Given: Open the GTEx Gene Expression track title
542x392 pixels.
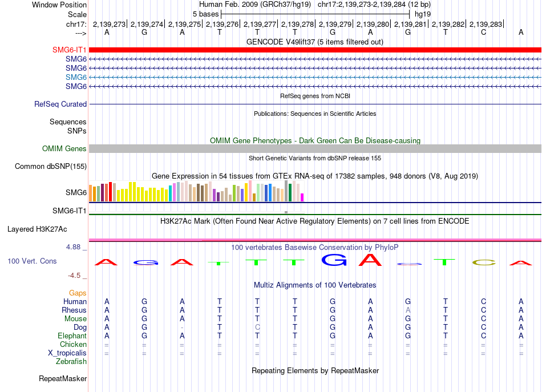Looking at the screenshot, I should pyautogui.click(x=315, y=176).
